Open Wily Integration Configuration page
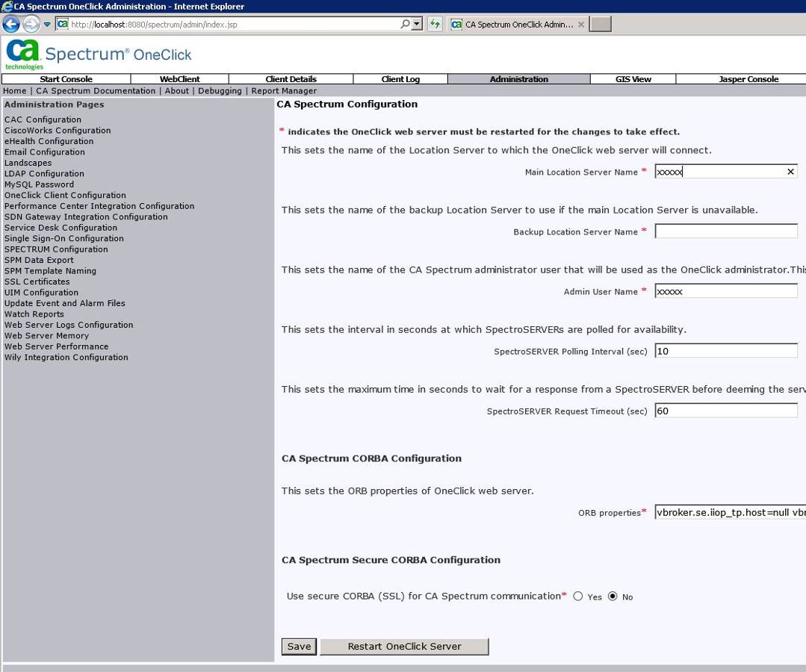806x672 pixels. pos(66,357)
